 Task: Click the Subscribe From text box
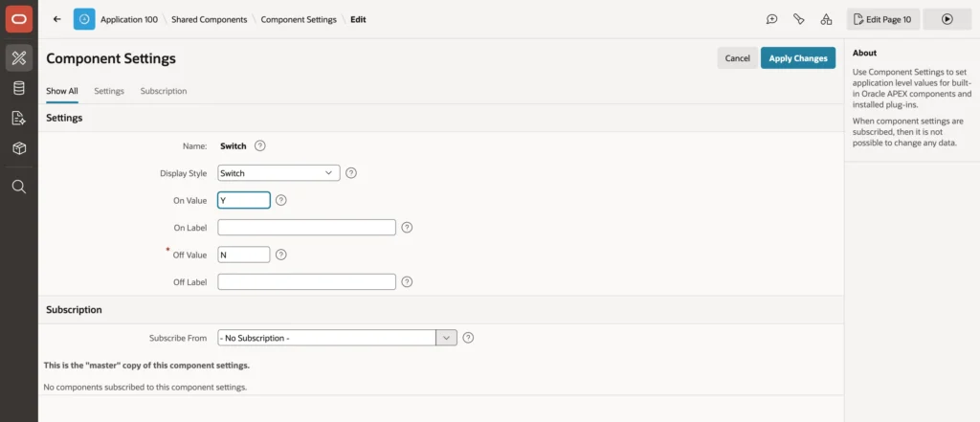pyautogui.click(x=327, y=338)
